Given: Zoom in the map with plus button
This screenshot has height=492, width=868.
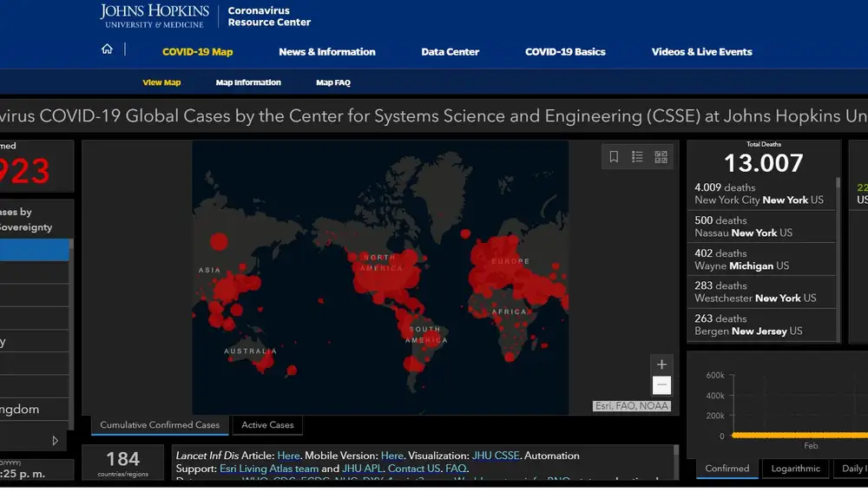Looking at the screenshot, I should pyautogui.click(x=661, y=364).
